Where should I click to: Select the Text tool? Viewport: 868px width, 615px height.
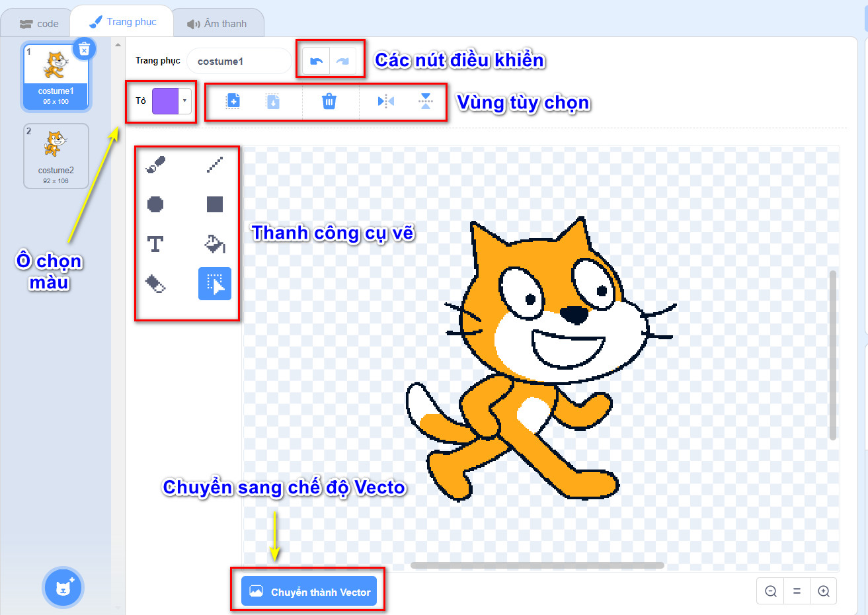click(x=155, y=244)
